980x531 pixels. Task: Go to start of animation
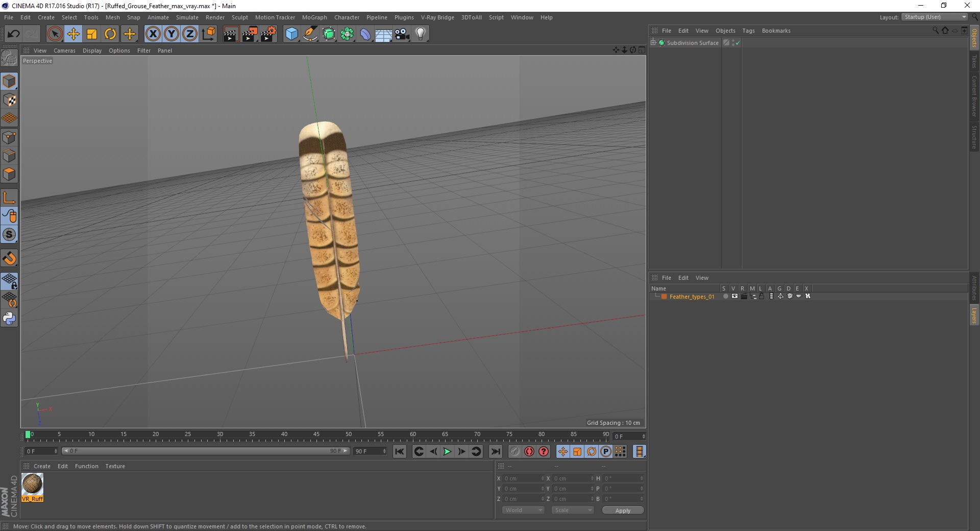point(400,451)
